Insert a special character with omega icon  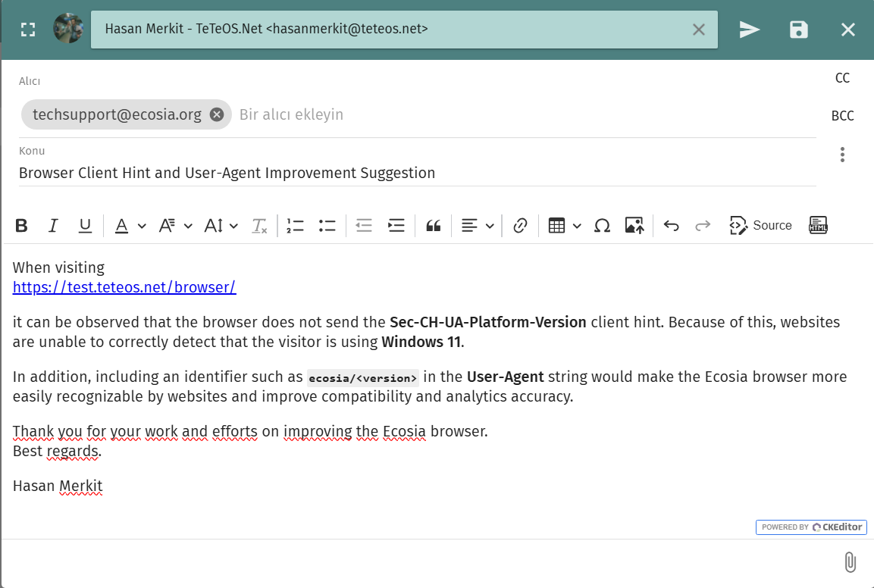(x=602, y=226)
